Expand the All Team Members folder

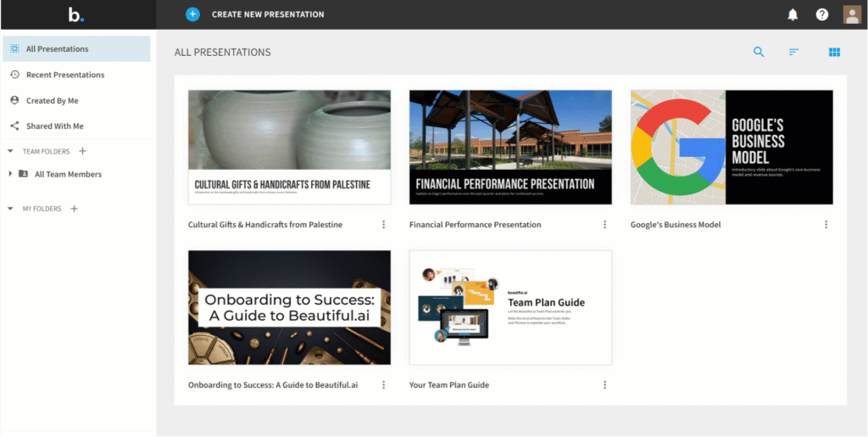click(10, 174)
